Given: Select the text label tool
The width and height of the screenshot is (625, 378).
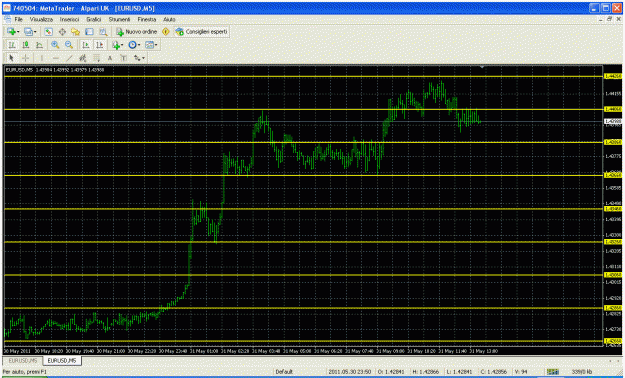Looking at the screenshot, I should pos(124,58).
